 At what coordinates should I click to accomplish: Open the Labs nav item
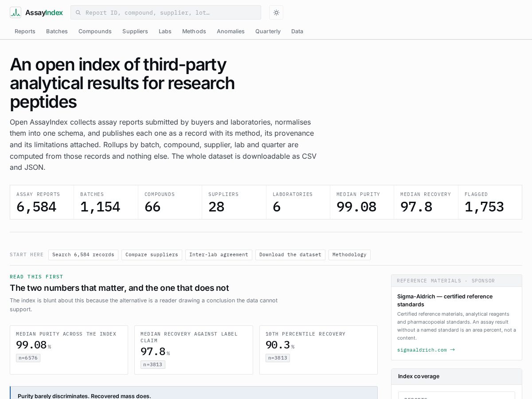point(165,31)
